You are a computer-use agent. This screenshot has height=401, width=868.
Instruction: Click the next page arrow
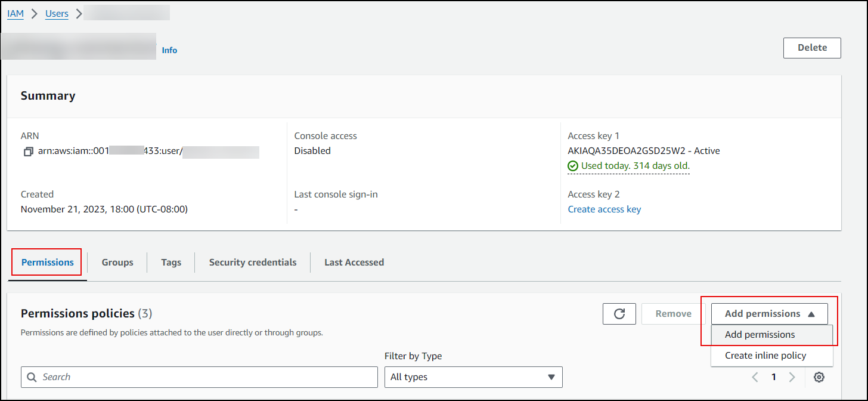pyautogui.click(x=792, y=377)
